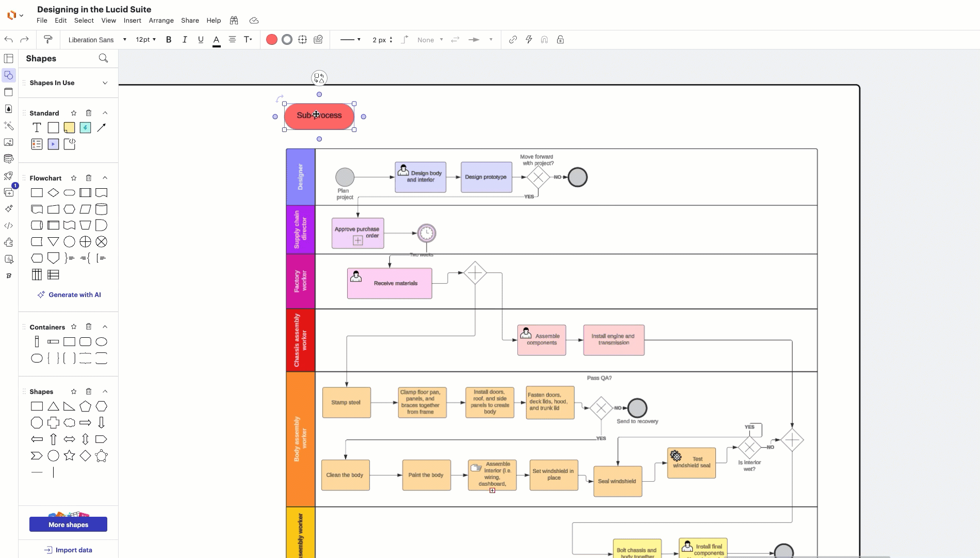Image resolution: width=980 pixels, height=558 pixels.
Task: Click the line width stepper
Action: point(391,40)
